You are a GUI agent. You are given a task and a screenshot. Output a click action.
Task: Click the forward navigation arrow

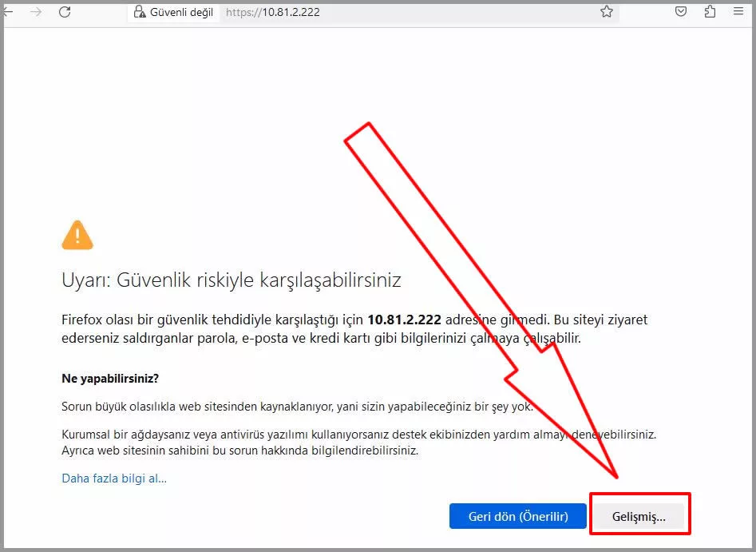36,12
